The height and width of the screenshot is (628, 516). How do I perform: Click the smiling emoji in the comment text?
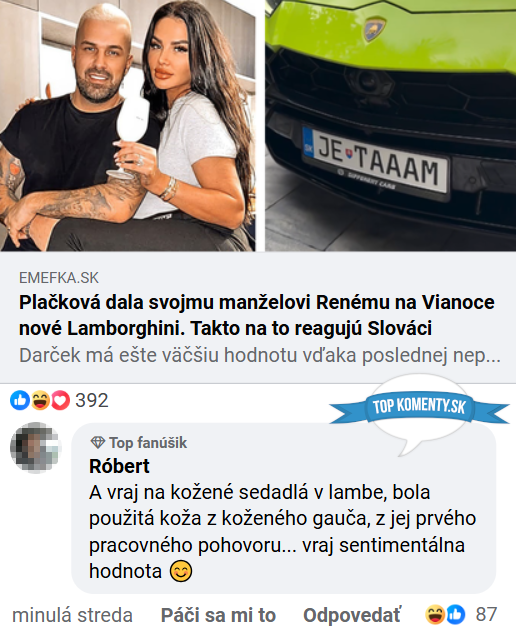pyautogui.click(x=181, y=571)
